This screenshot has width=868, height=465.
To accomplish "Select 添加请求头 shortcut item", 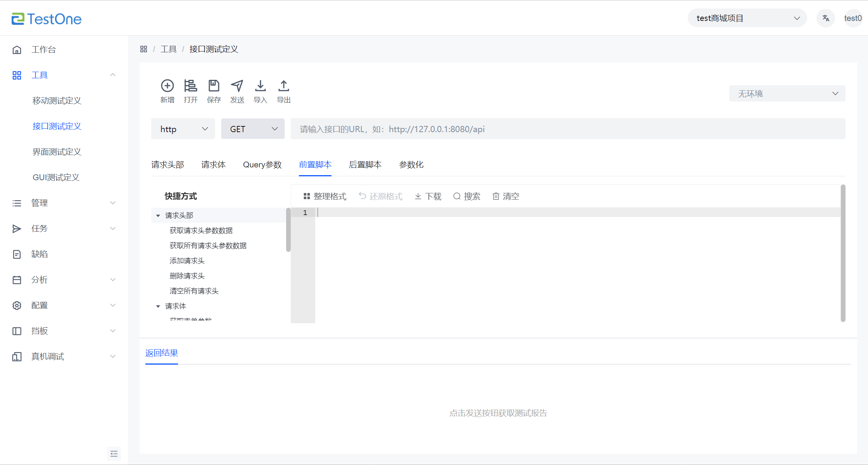I will pos(187,261).
